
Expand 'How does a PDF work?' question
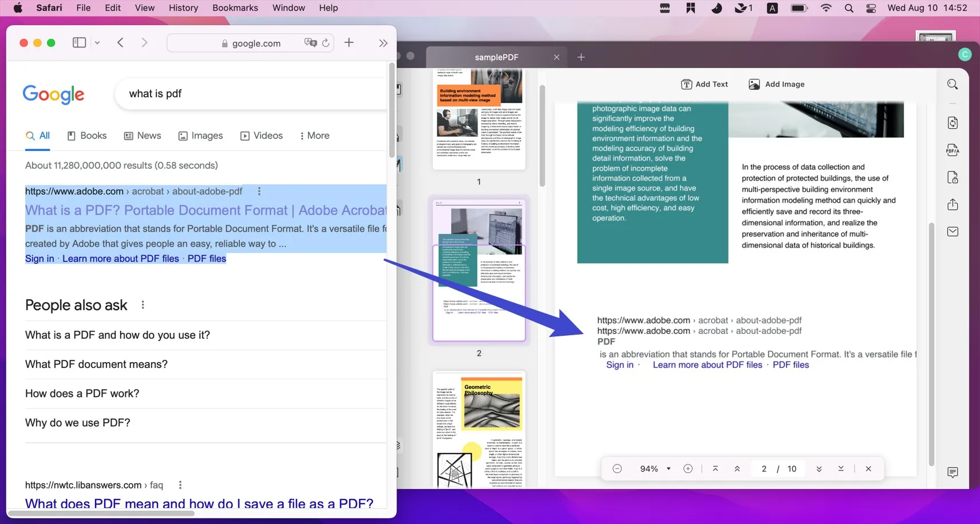[206, 394]
